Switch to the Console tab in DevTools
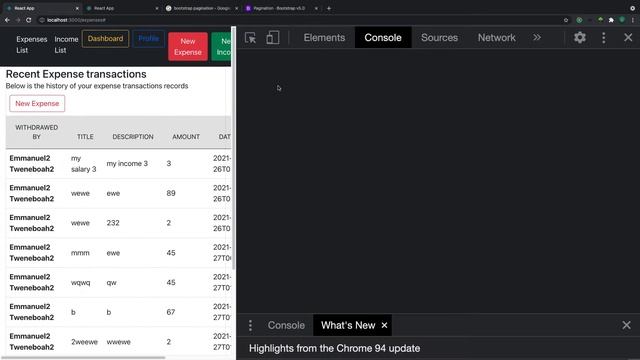 383,38
